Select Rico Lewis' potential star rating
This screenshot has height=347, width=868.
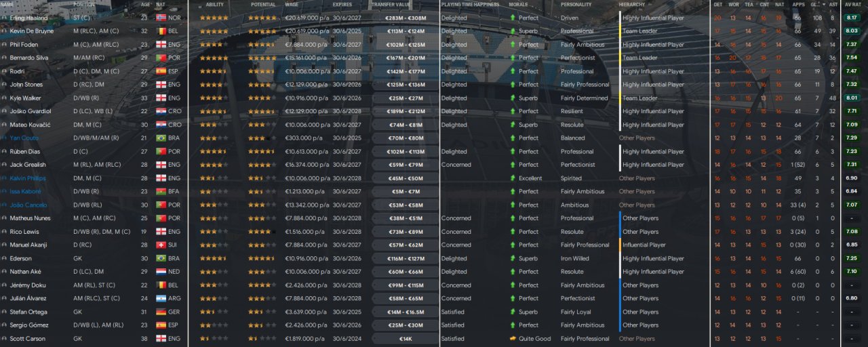(262, 232)
